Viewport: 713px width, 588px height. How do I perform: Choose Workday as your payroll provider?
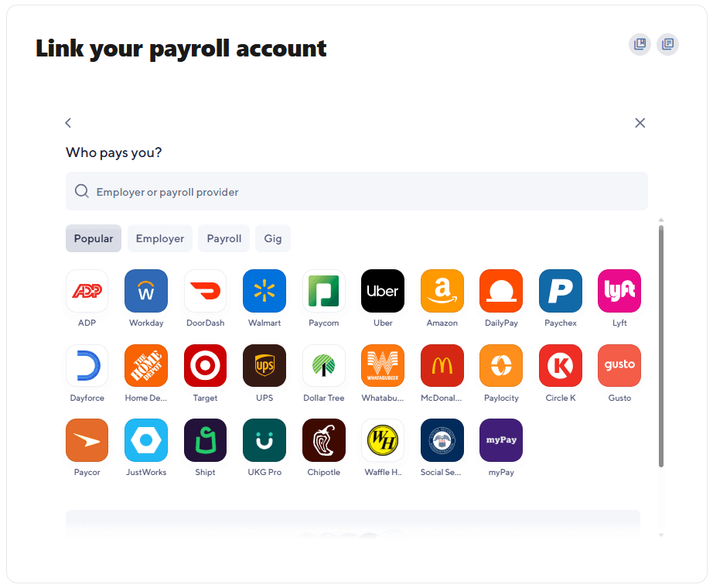point(146,291)
